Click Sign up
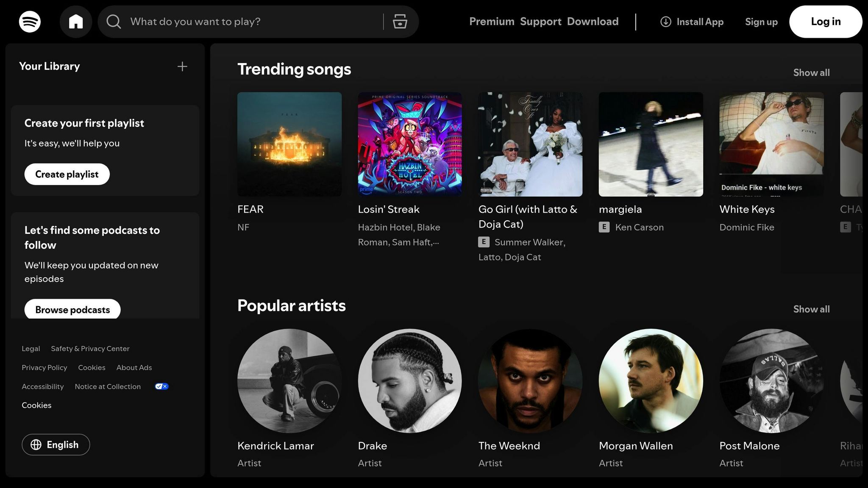 coord(761,22)
